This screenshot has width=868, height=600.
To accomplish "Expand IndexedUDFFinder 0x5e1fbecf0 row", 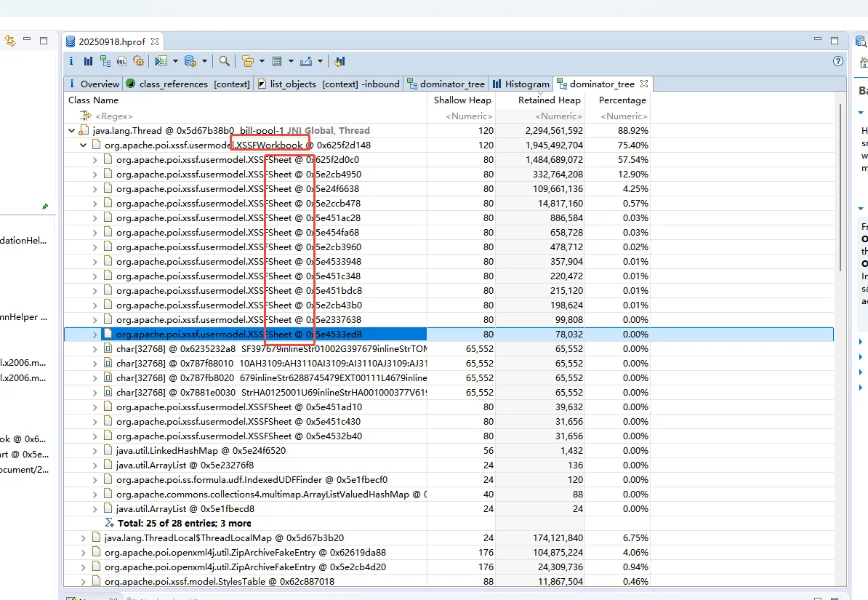I will 95,480.
